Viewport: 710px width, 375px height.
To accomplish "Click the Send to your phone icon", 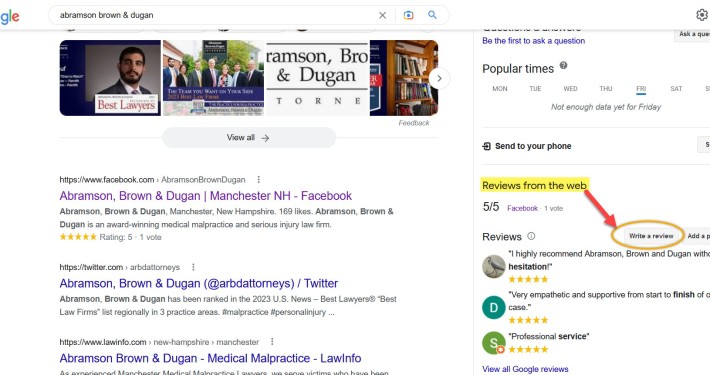I will pos(486,146).
